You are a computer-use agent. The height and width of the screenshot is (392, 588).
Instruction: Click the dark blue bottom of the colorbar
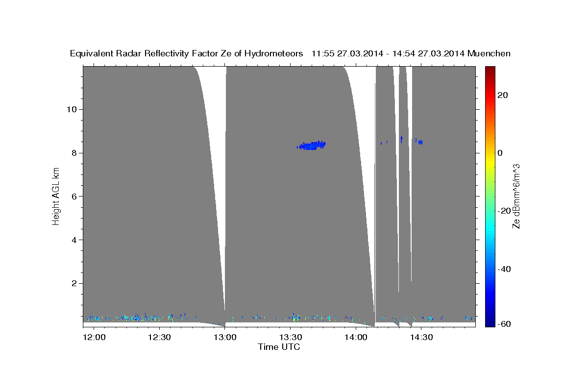pos(490,321)
